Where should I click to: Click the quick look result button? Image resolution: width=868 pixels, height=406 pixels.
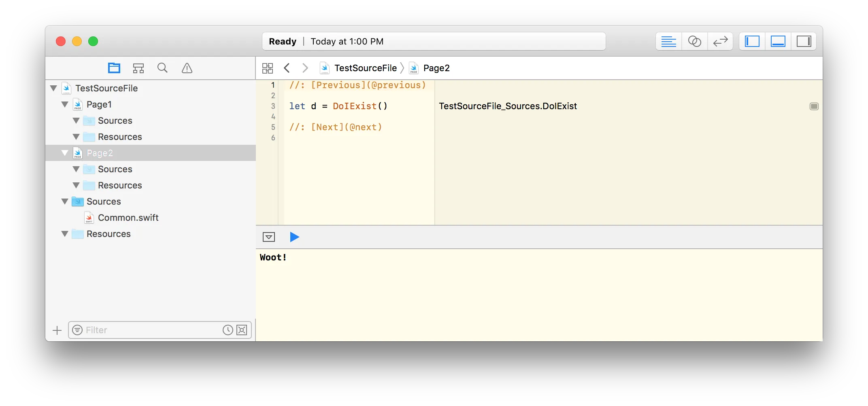[x=814, y=106]
